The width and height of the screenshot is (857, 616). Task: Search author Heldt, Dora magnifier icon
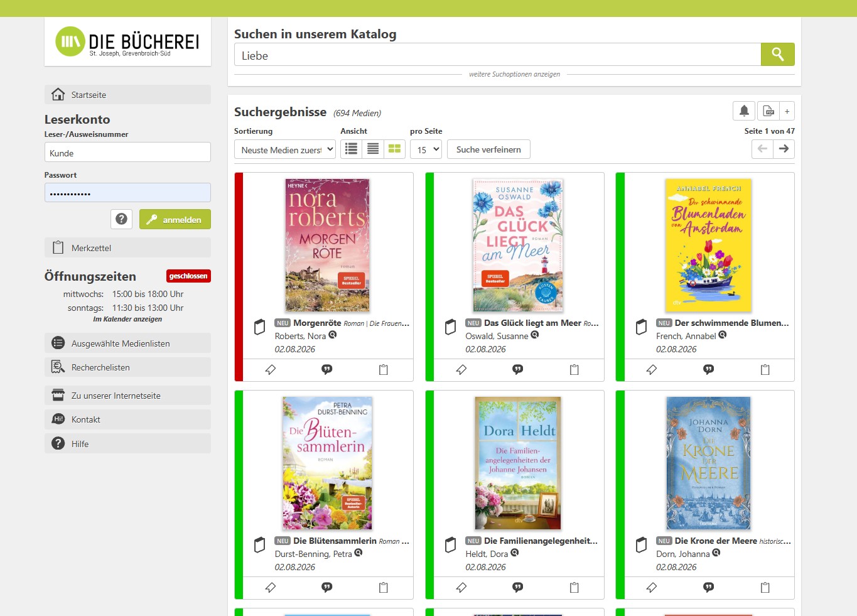(x=515, y=553)
